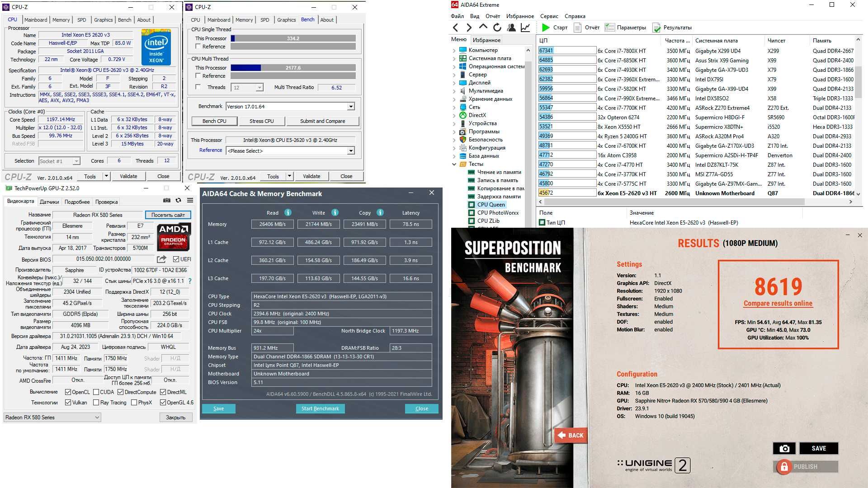This screenshot has width=868, height=488.
Task: Toggle Reference checkbox under CPU Single Thread
Action: coord(198,47)
